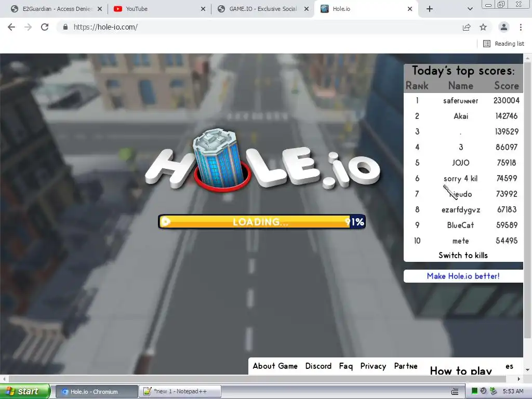
Task: Close the YouTube tab
Action: tap(203, 9)
